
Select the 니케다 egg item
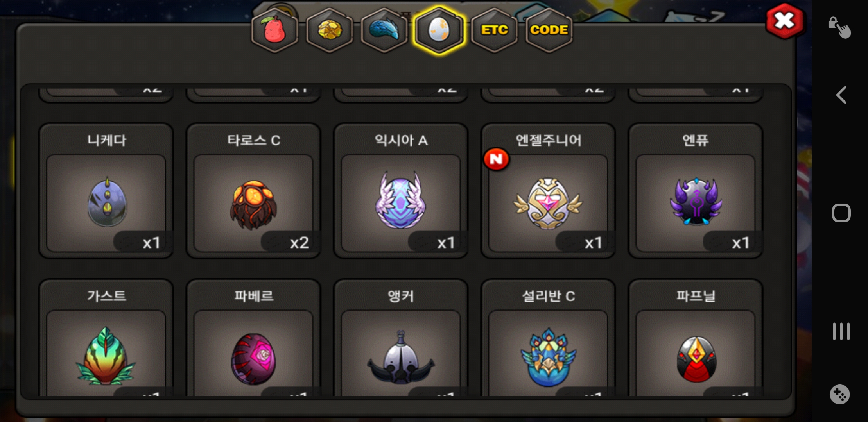coord(106,191)
